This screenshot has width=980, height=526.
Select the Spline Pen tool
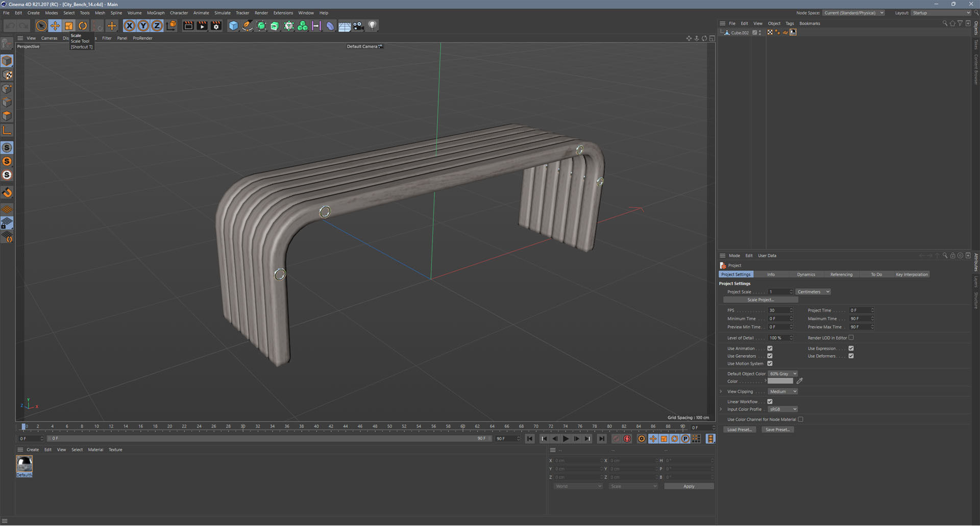[x=247, y=26]
